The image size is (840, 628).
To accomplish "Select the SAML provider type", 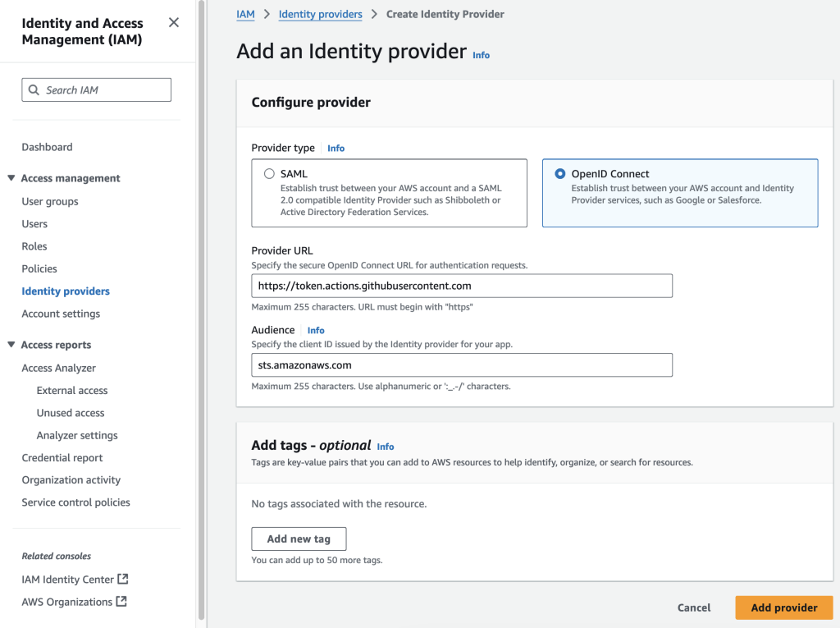I will coord(269,174).
